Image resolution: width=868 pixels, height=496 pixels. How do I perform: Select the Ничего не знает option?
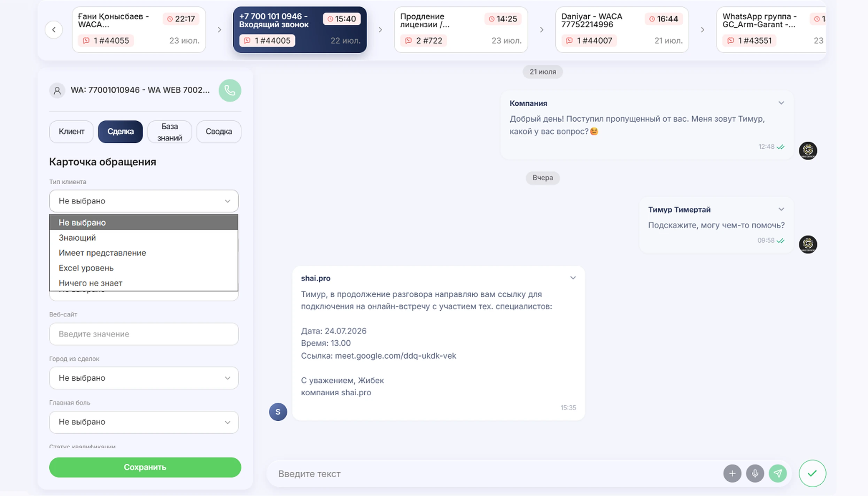coord(144,283)
